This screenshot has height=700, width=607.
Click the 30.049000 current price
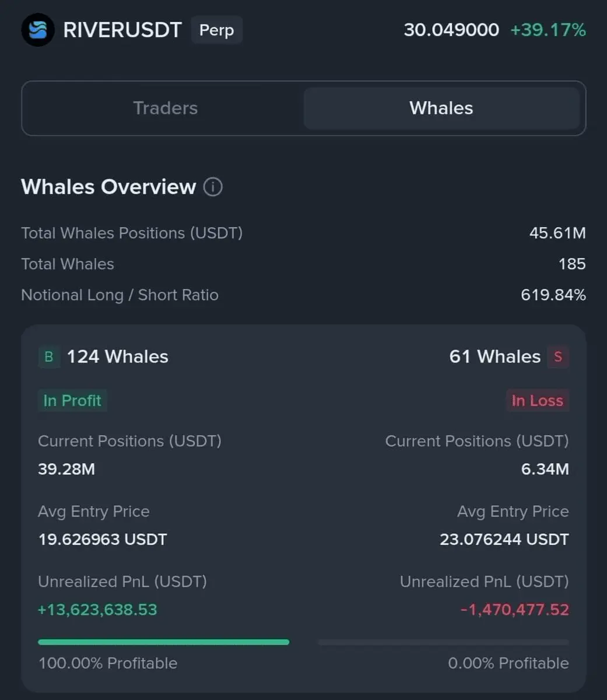(x=451, y=30)
